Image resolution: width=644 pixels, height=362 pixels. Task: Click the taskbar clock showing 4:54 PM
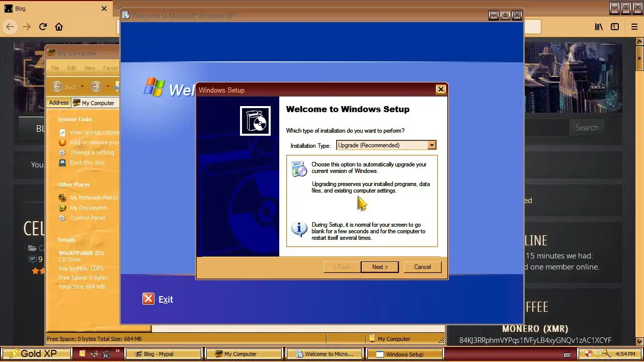(x=625, y=354)
